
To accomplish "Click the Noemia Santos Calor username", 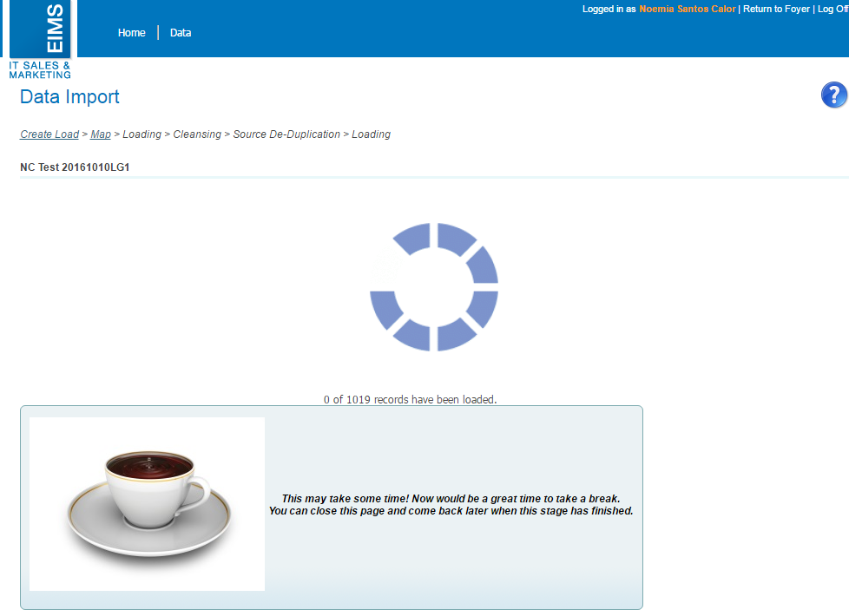I will [688, 10].
